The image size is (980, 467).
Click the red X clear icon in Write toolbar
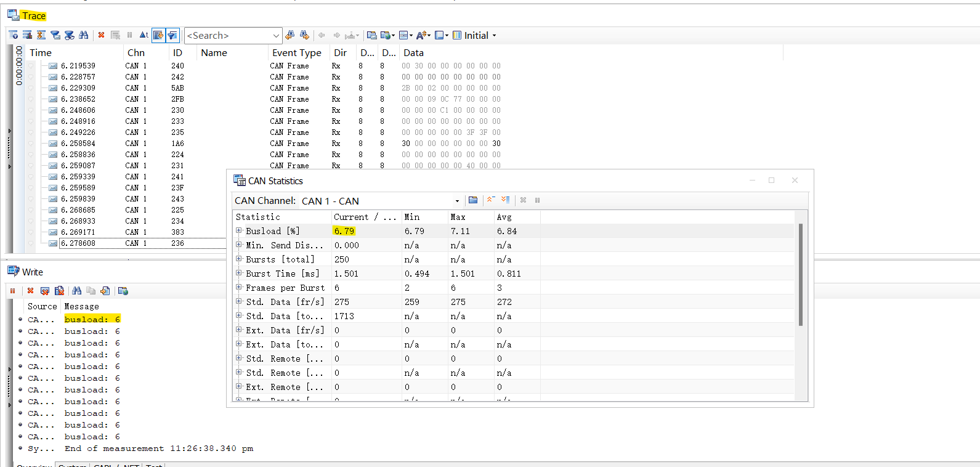pos(30,291)
